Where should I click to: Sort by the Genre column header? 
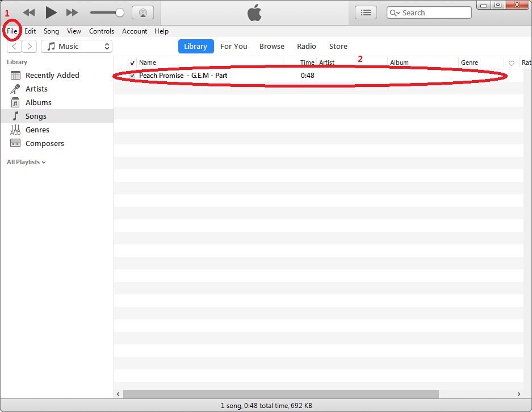click(481, 63)
